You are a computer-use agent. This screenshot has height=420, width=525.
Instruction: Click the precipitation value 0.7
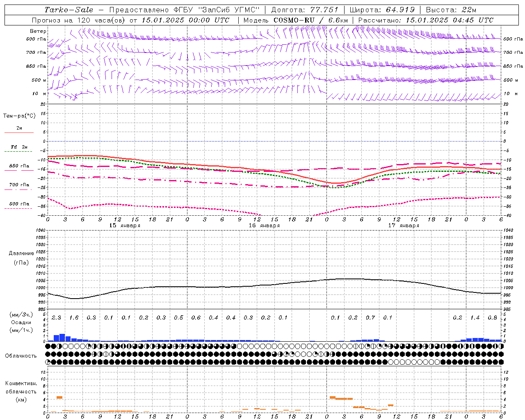coord(370,317)
